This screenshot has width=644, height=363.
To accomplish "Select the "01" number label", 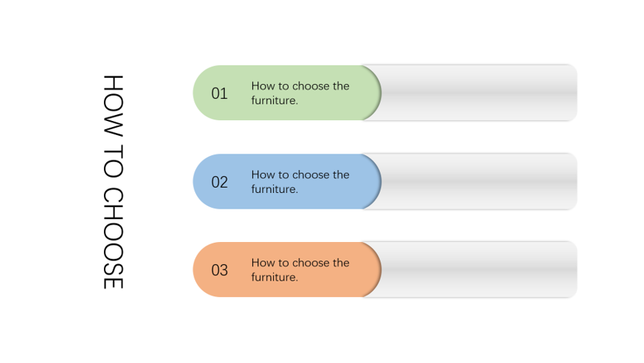I will pyautogui.click(x=220, y=94).
